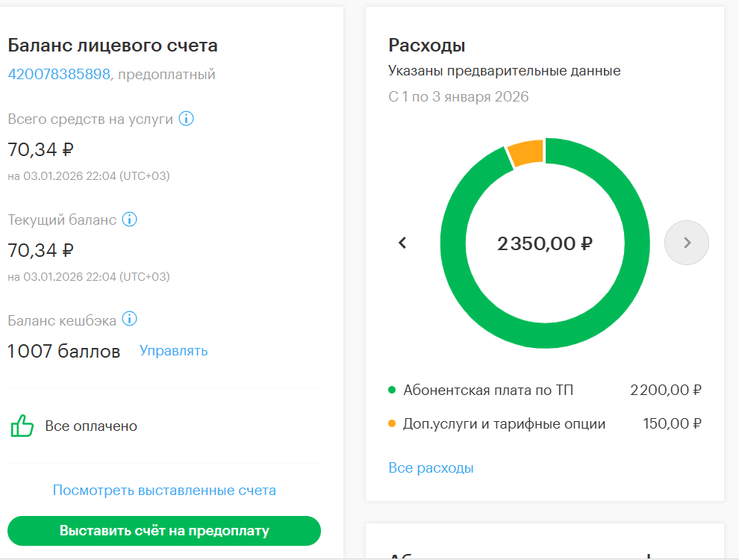Go to previous expenses period with left chevron
The image size is (739, 560).
point(402,243)
